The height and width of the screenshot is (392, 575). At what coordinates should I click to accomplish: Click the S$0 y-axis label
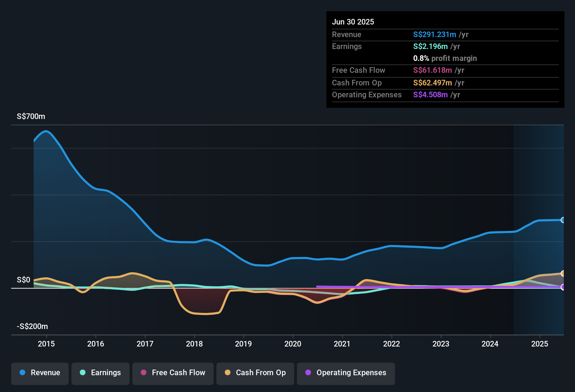coord(23,280)
